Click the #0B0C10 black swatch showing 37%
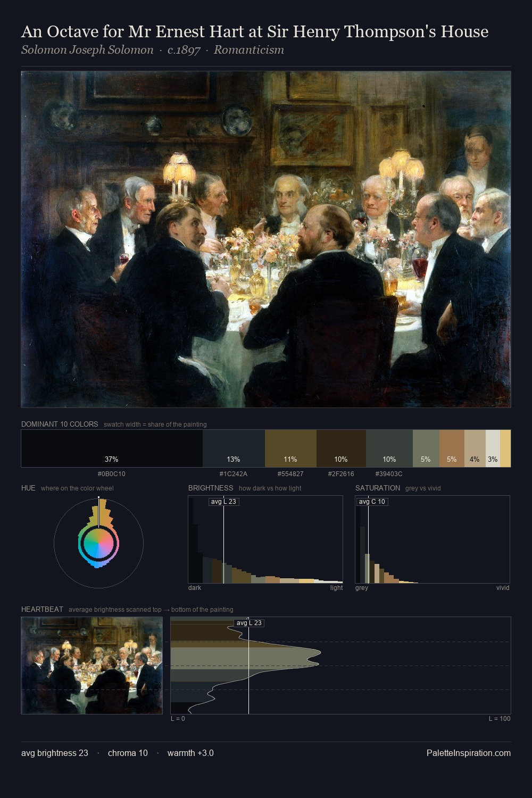Screen dimensions: 532x798 tap(112, 448)
